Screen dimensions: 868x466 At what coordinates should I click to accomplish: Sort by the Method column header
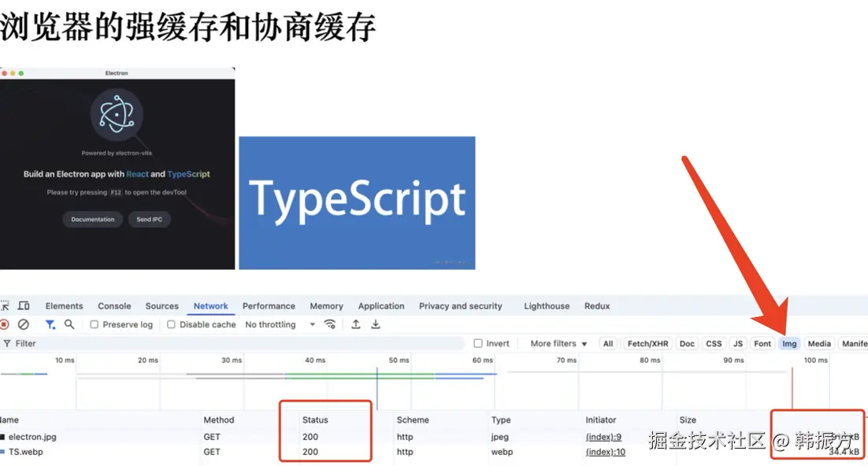(219, 420)
